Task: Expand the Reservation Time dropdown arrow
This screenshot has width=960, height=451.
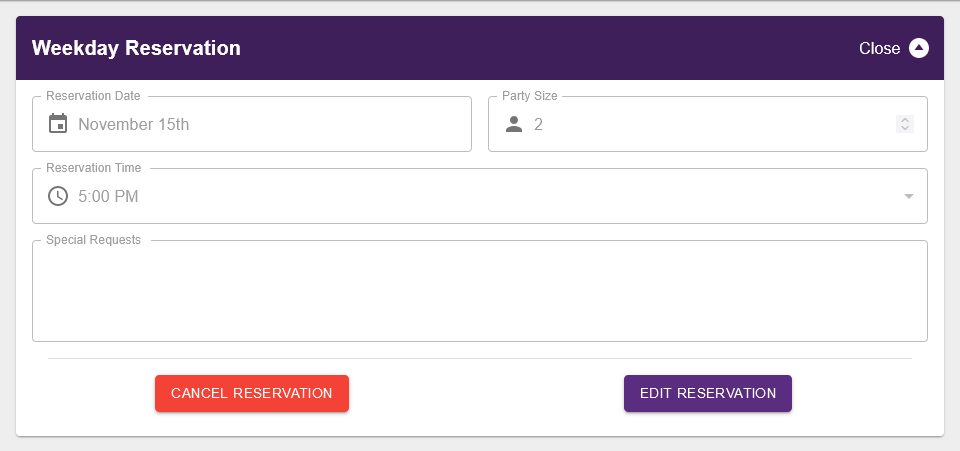Action: point(909,196)
